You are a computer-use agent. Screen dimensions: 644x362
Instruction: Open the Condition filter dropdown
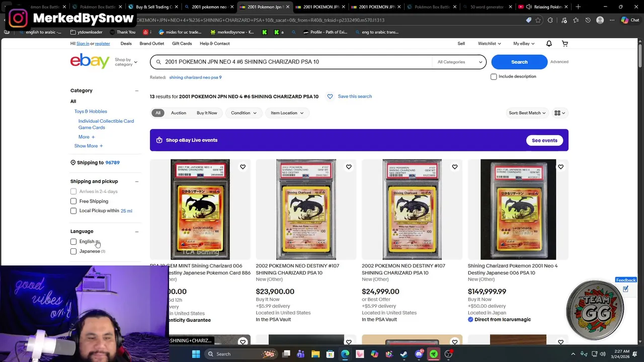click(x=244, y=113)
